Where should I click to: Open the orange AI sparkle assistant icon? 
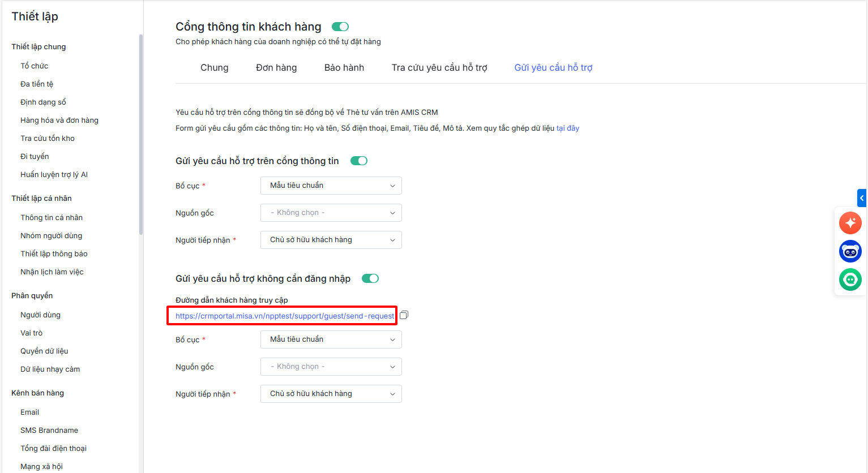pyautogui.click(x=850, y=223)
